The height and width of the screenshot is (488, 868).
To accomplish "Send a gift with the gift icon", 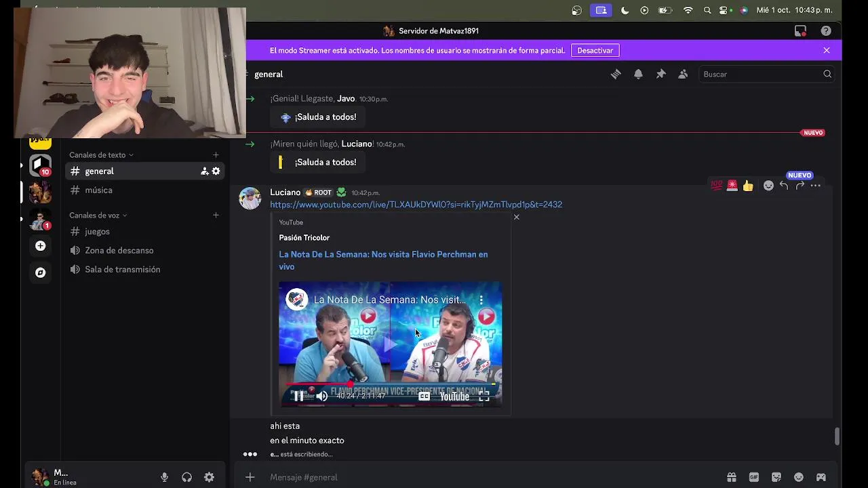I will [732, 477].
